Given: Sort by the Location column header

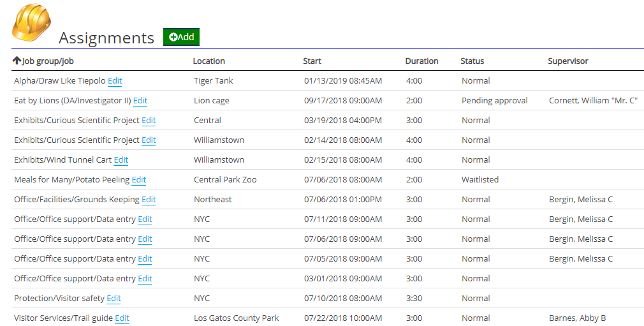Looking at the screenshot, I should tap(209, 61).
